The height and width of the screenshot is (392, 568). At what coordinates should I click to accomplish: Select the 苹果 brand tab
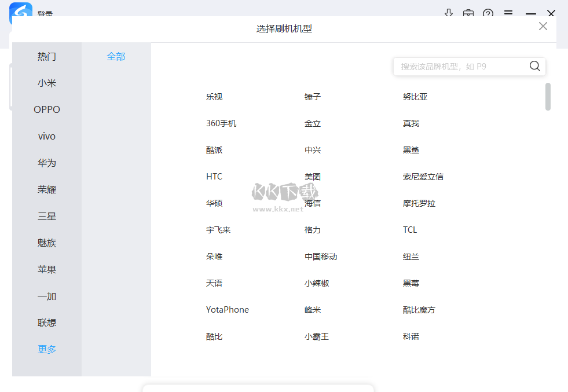[x=47, y=270]
